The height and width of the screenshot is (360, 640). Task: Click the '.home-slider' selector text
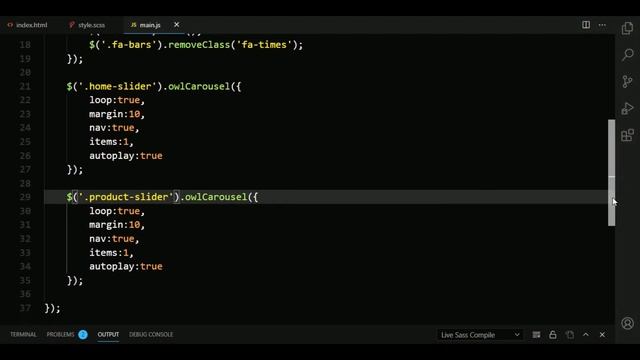117,86
